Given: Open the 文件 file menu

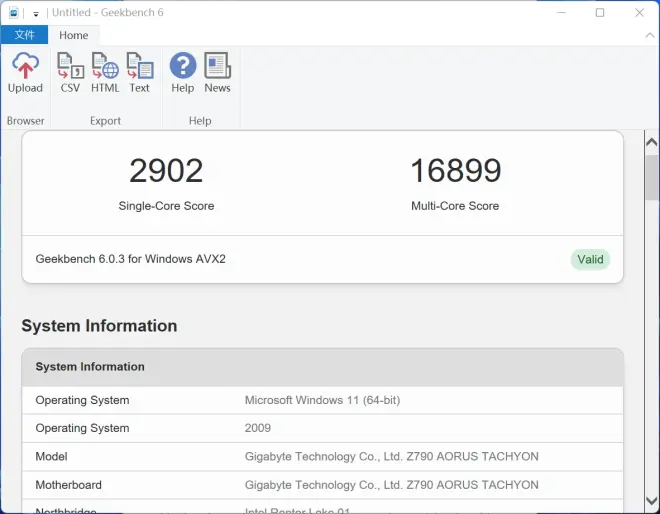Looking at the screenshot, I should pos(24,35).
